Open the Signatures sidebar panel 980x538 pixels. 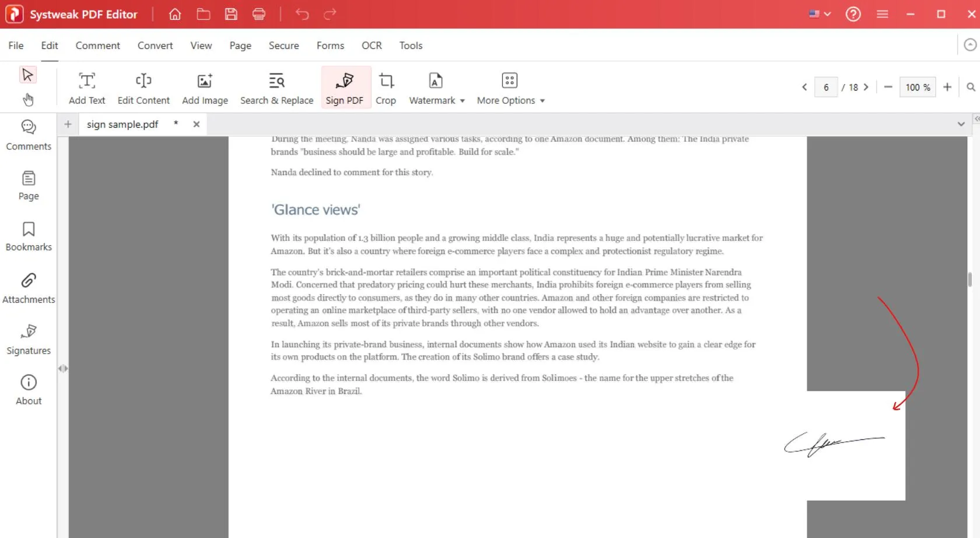click(x=29, y=339)
